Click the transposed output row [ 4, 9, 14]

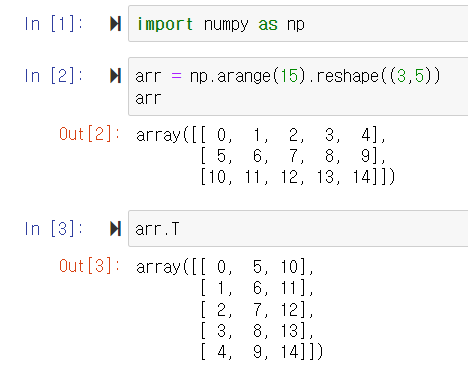point(262,352)
